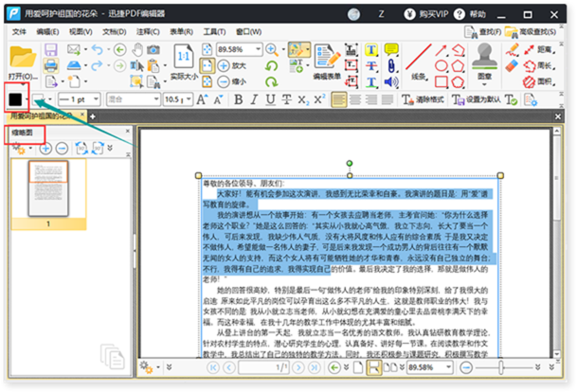
Task: Add a sticky note comment
Action: (390, 49)
